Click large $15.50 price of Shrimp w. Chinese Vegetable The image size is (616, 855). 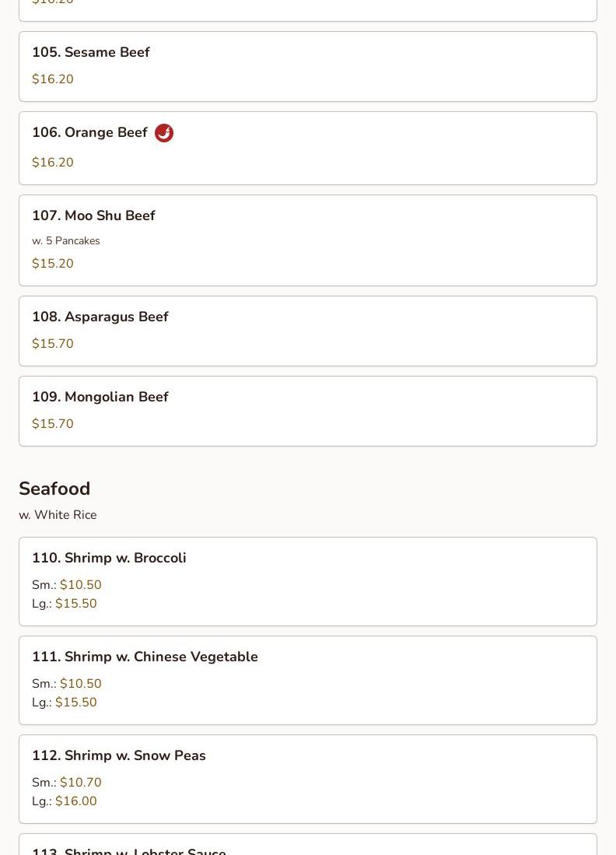point(75,703)
